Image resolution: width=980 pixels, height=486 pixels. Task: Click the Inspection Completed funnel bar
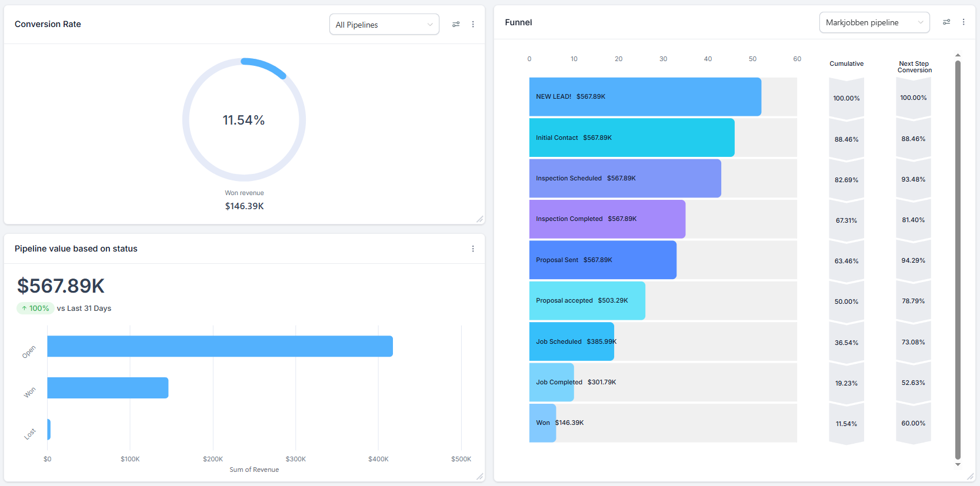[606, 219]
